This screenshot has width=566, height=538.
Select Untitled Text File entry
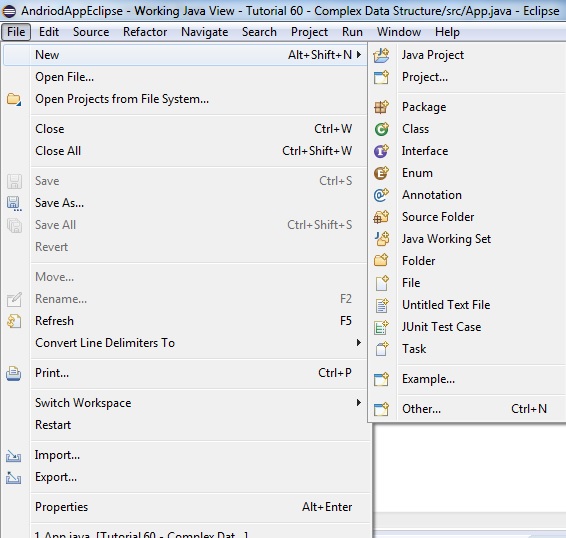click(x=468, y=305)
